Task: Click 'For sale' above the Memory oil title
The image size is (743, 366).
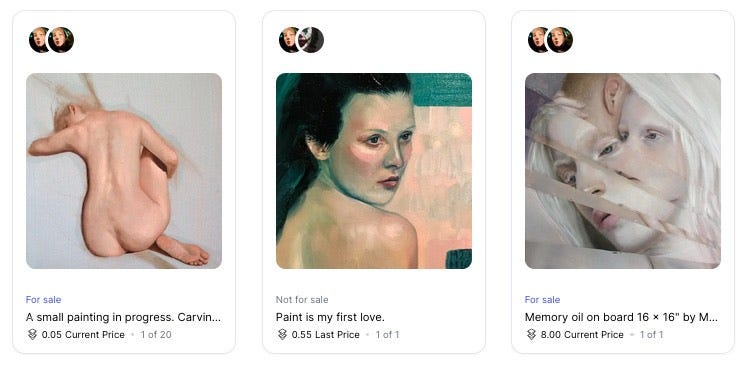Action: 542,300
